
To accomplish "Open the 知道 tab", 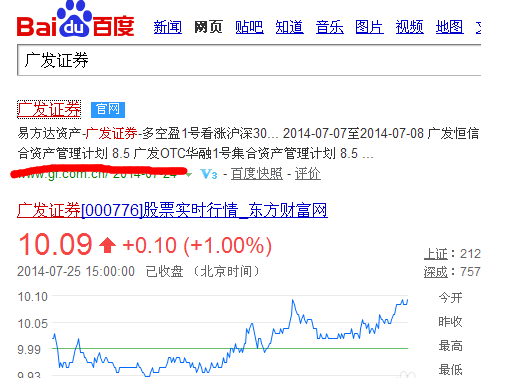I will [289, 27].
